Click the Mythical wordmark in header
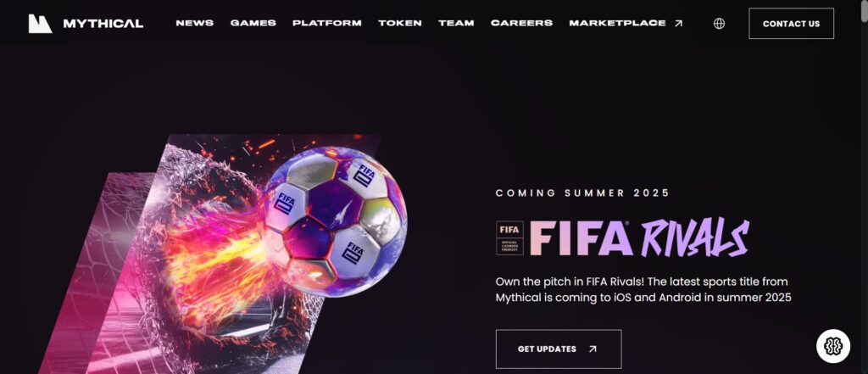868x374 pixels. click(103, 23)
